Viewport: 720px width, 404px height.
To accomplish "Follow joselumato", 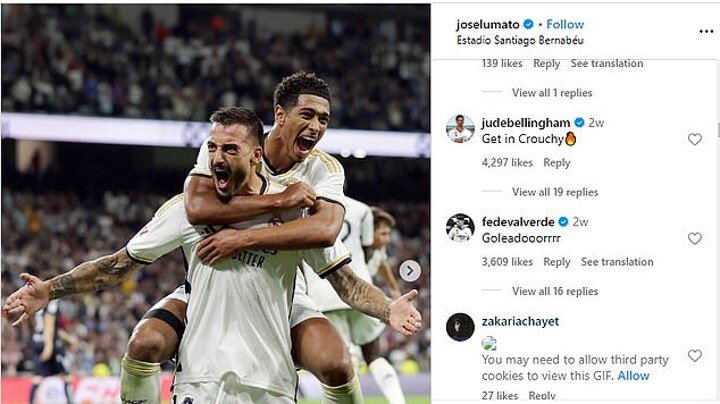I will [x=565, y=24].
